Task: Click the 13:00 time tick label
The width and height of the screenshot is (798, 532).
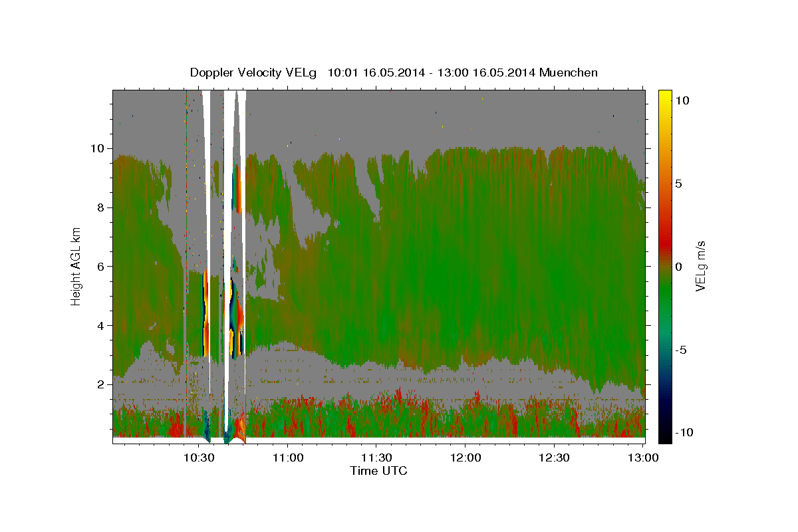Action: pos(643,458)
